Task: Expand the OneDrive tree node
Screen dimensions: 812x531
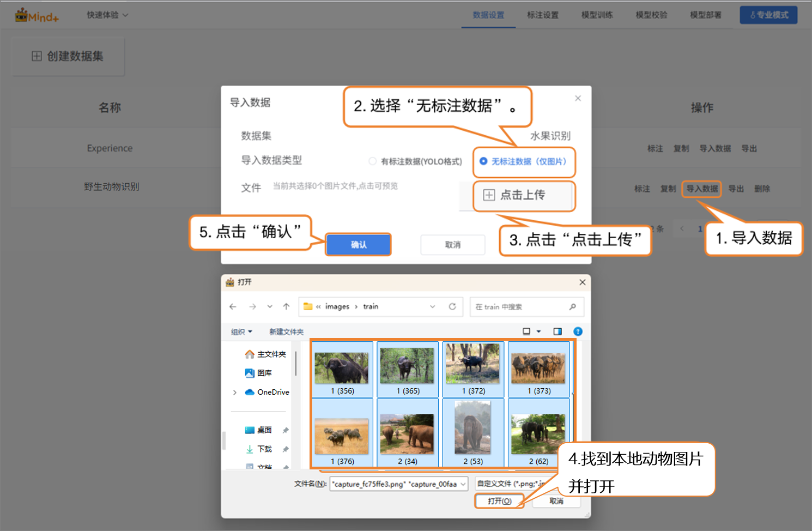Action: [235, 392]
